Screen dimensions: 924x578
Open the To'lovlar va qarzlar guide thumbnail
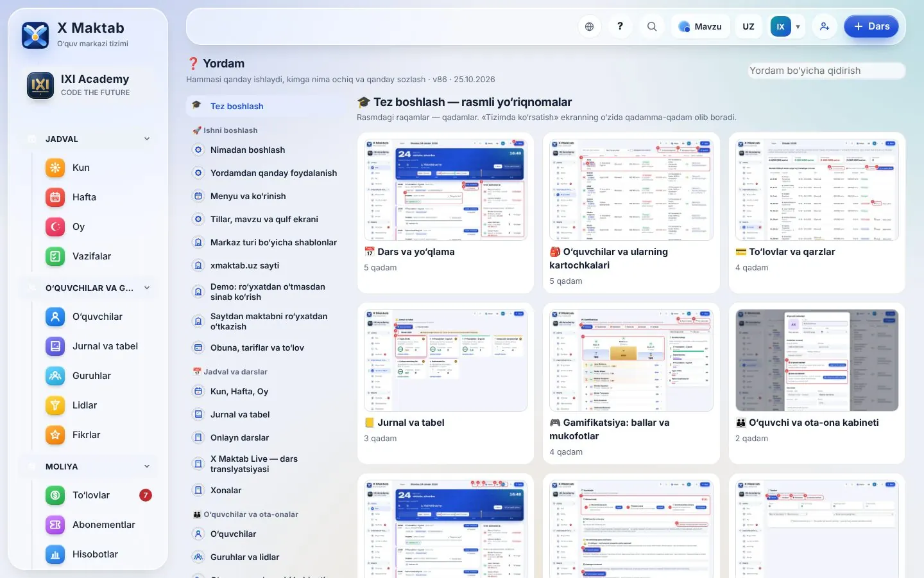tap(817, 190)
